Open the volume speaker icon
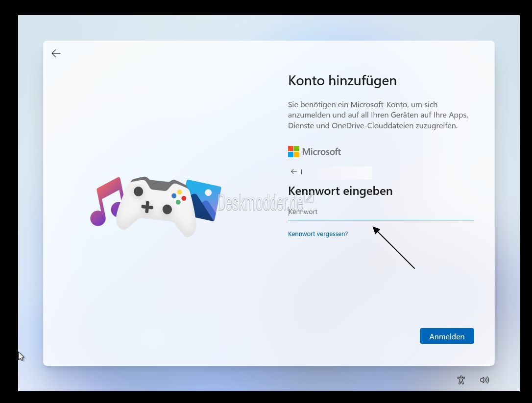Viewport: 532px width, 403px height. [484, 380]
